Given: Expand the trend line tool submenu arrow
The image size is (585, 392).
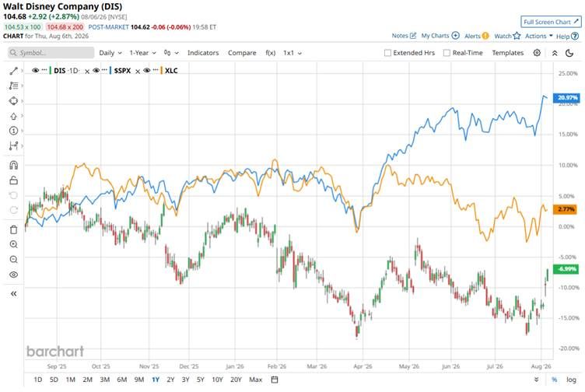Looking at the screenshot, I should point(23,71).
